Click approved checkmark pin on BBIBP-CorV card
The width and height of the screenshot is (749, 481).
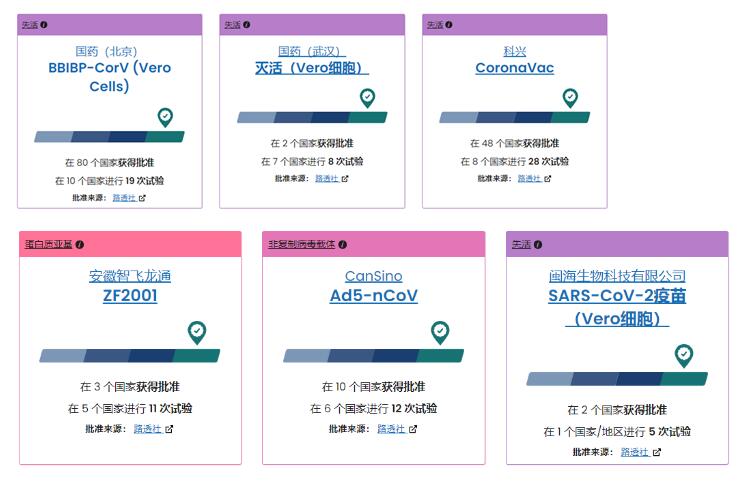165,117
